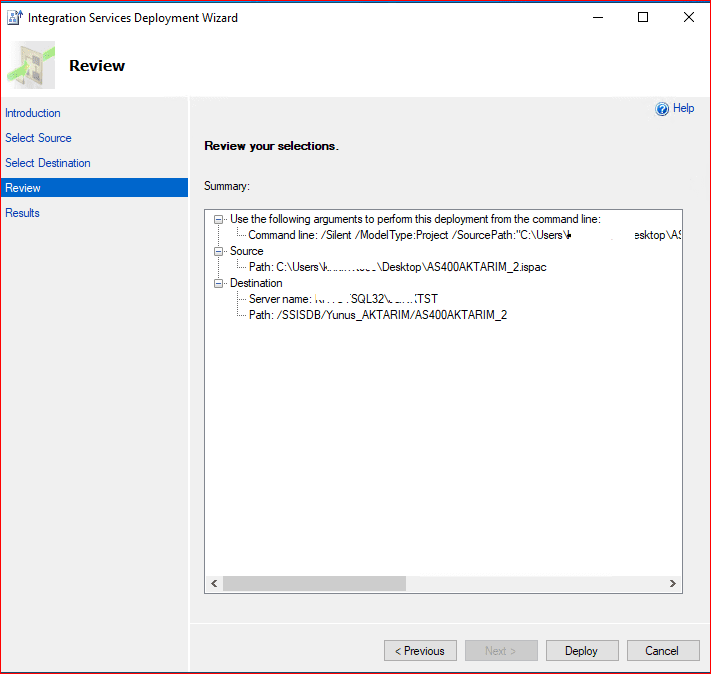
Task: Click the Review page header graphic
Action: click(29, 65)
